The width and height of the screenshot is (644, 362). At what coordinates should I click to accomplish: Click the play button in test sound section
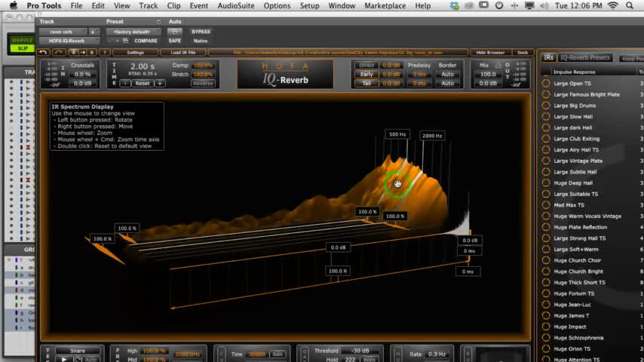(x=63, y=359)
